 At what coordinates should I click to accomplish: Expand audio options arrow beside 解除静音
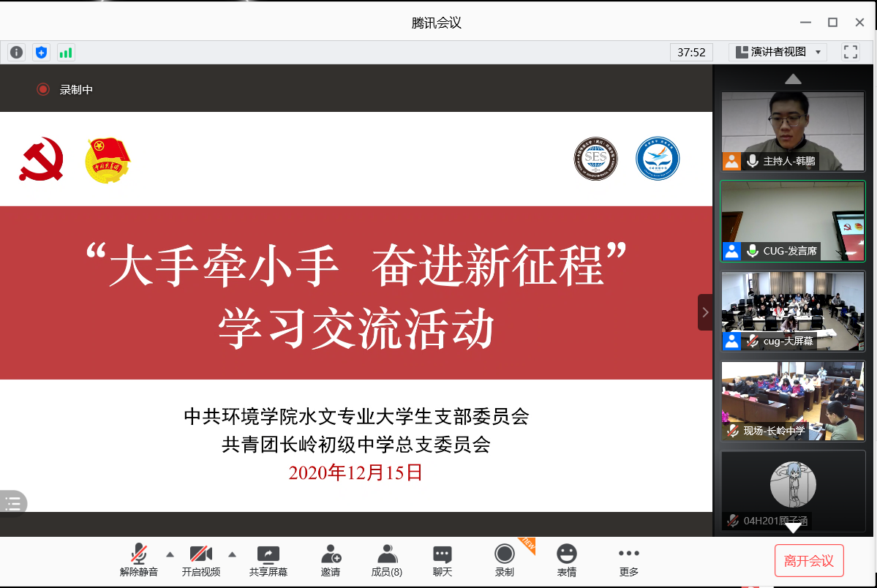[170, 554]
